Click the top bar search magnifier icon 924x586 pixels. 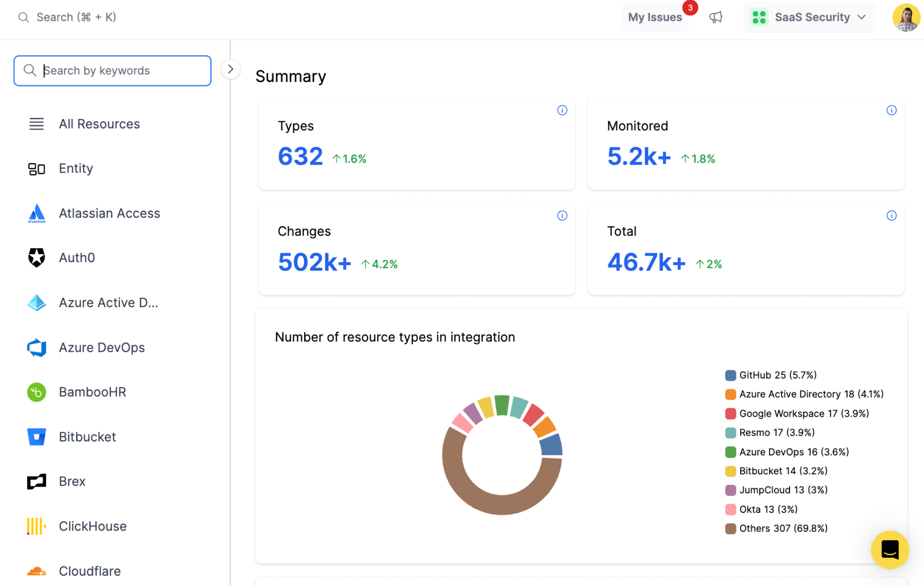pyautogui.click(x=23, y=17)
